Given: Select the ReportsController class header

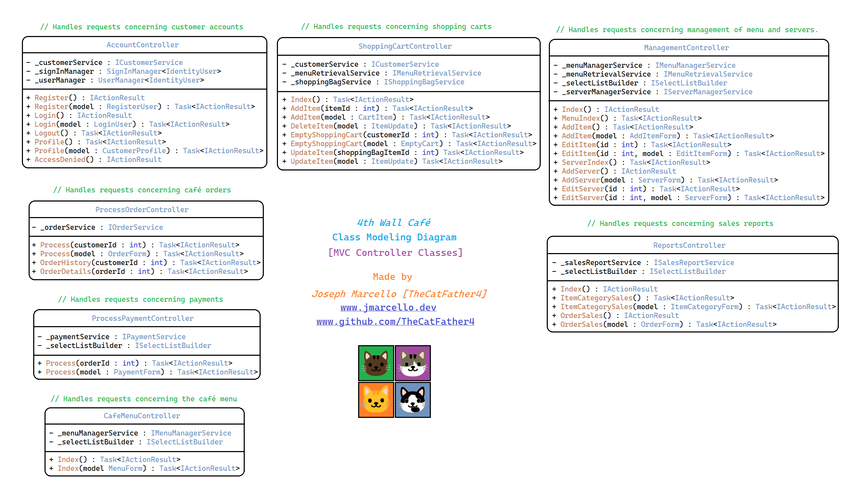Looking at the screenshot, I should (689, 245).
